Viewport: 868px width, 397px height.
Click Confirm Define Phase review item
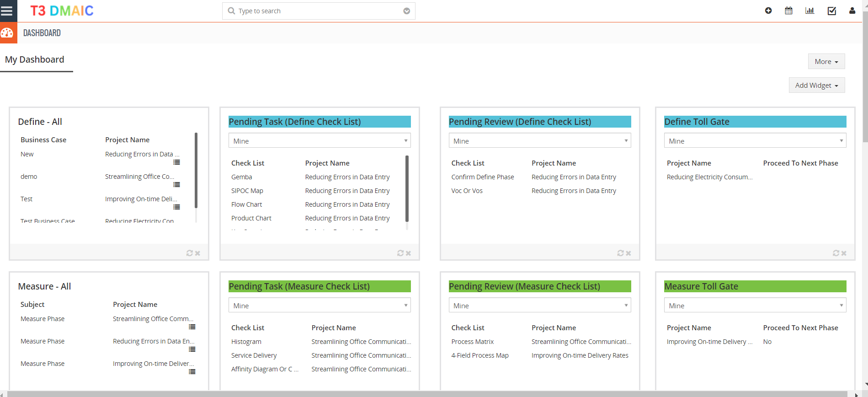[483, 177]
